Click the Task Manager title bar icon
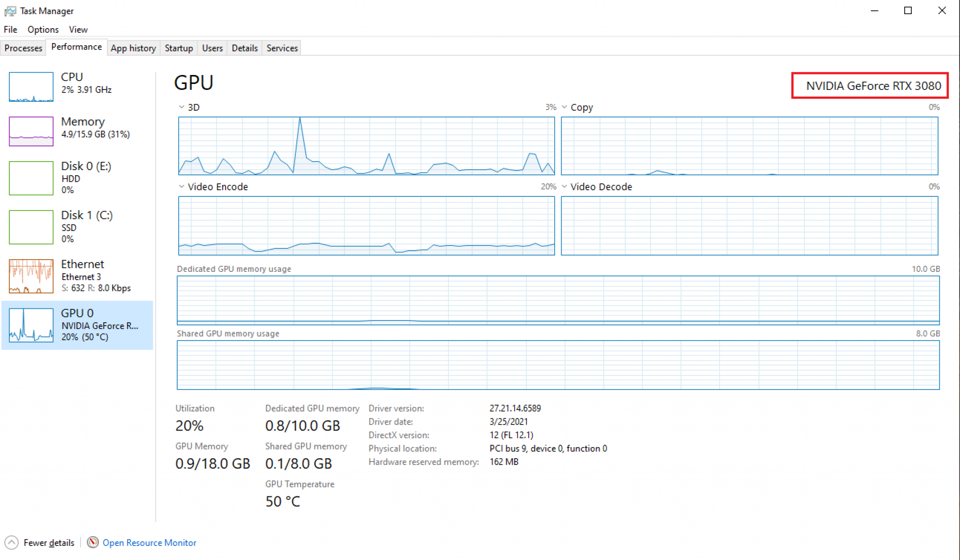 pyautogui.click(x=10, y=11)
